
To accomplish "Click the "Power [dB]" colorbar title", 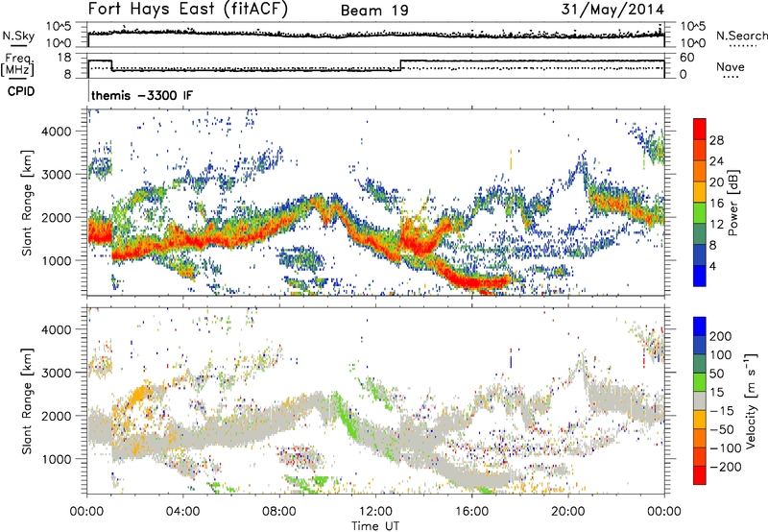I will coord(732,203).
